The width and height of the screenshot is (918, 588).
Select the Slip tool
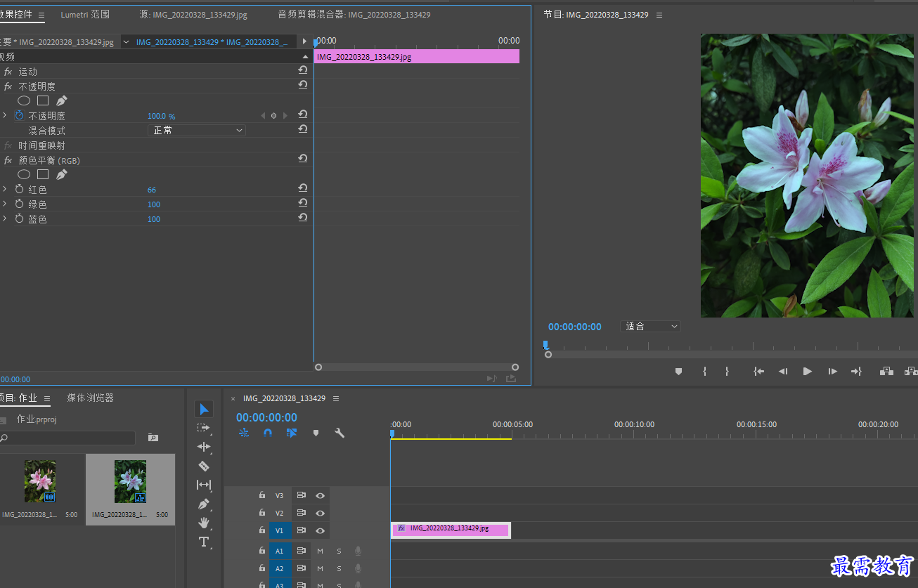[204, 485]
